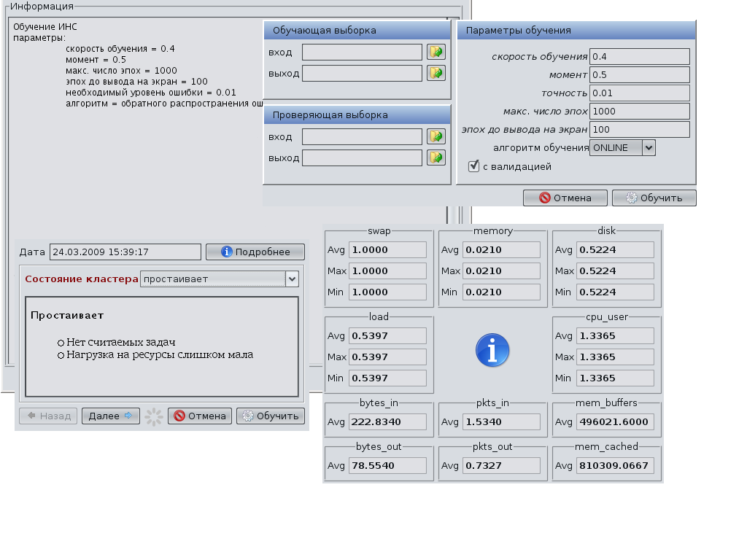Select the disk Max value field

click(x=615, y=271)
